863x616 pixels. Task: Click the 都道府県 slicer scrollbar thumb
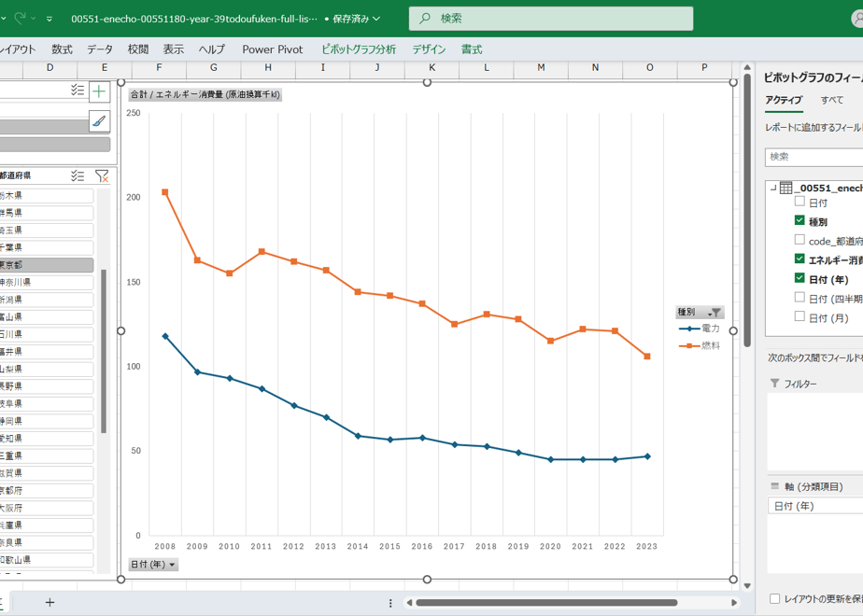coord(104,351)
